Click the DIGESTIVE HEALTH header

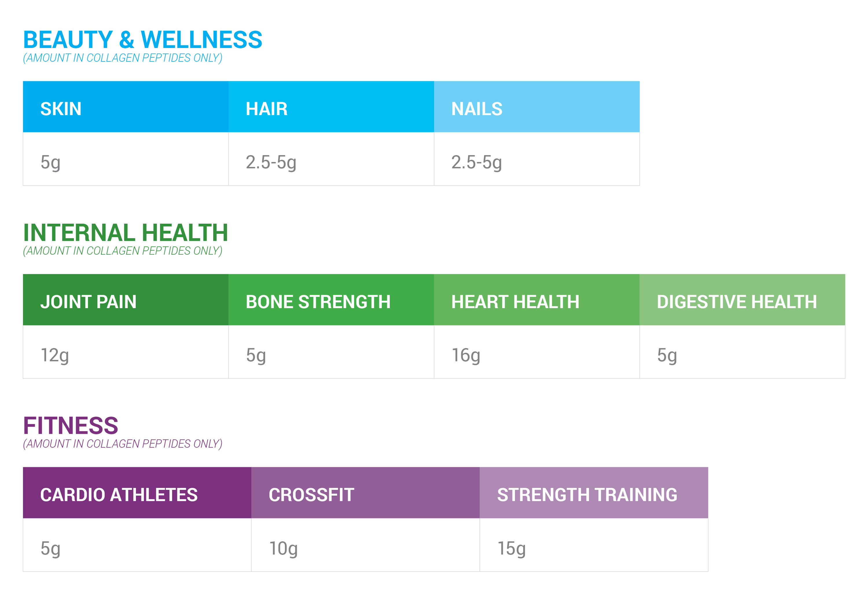coord(742,300)
